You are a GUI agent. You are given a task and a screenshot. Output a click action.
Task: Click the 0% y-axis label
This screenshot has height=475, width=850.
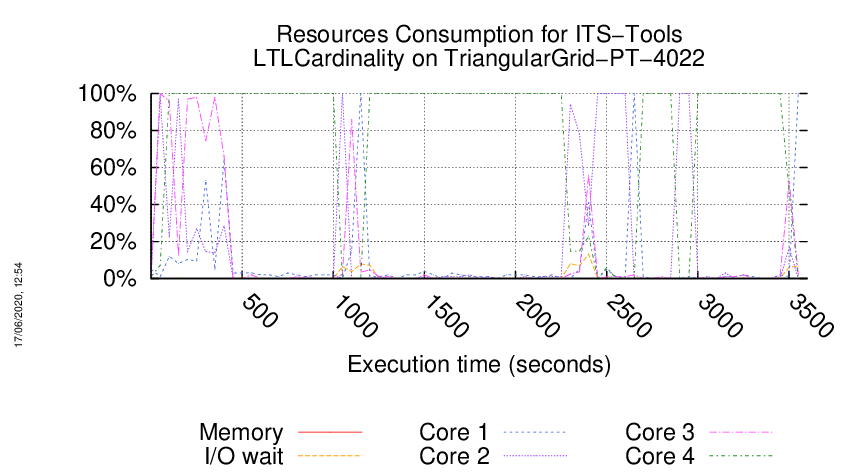pos(119,278)
